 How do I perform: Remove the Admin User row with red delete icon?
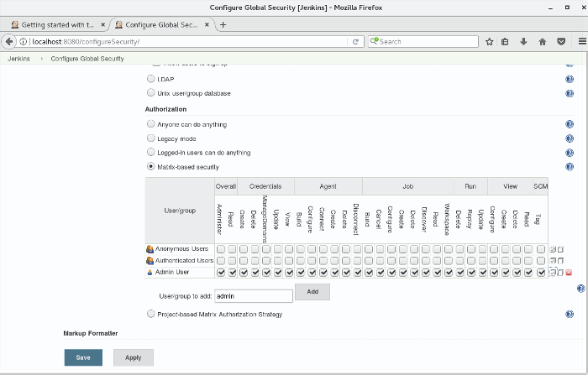click(x=569, y=273)
